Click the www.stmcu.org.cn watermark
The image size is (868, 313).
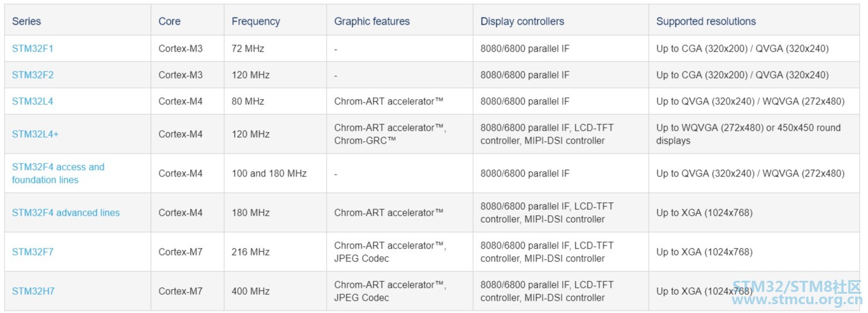[797, 300]
